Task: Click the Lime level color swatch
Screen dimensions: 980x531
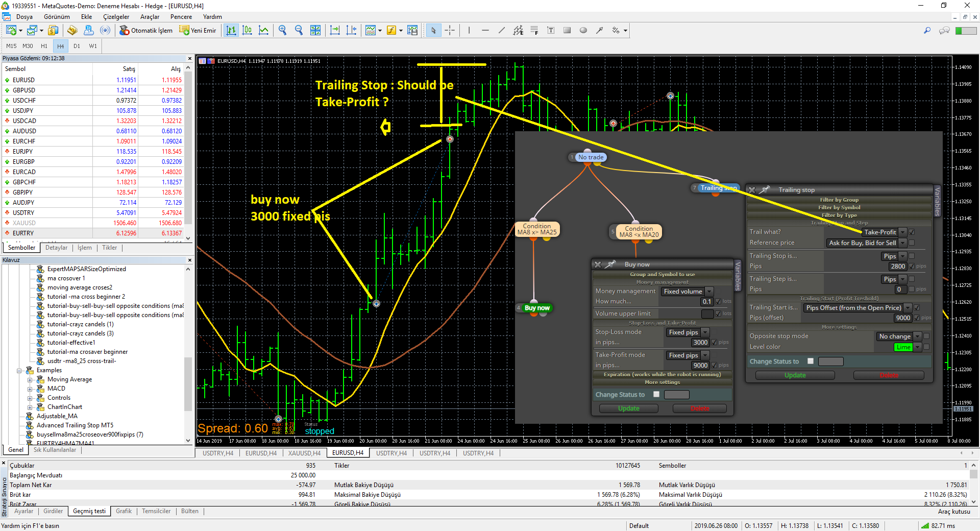Action: pos(903,347)
